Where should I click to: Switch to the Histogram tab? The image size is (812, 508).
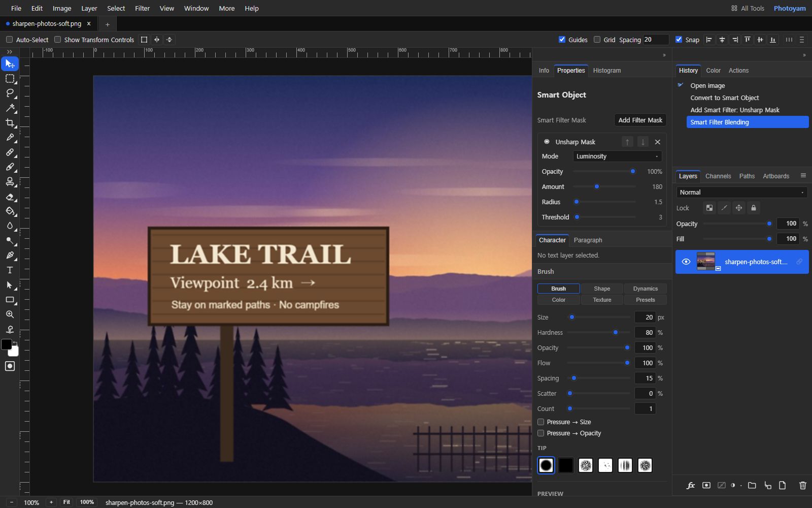[606, 71]
